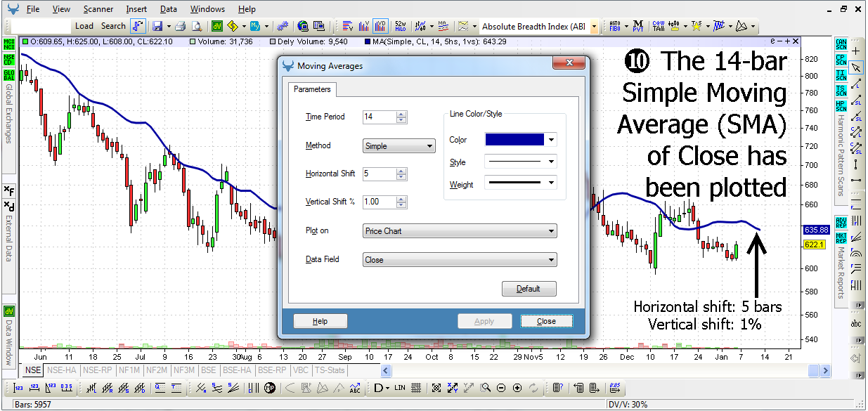
Task: Click the MKT REP market report icon
Action: pos(841,237)
